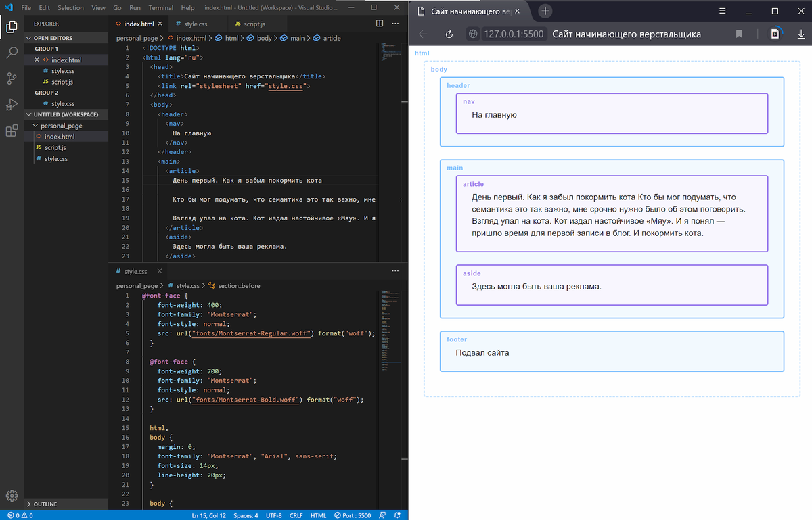Change CRLF line ending setting
Image resolution: width=812 pixels, height=520 pixels.
pos(297,515)
